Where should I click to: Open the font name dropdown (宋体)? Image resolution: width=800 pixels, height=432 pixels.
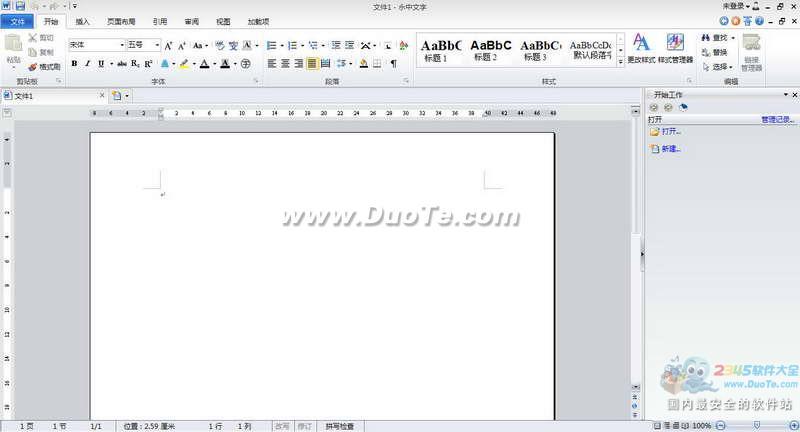click(x=122, y=45)
